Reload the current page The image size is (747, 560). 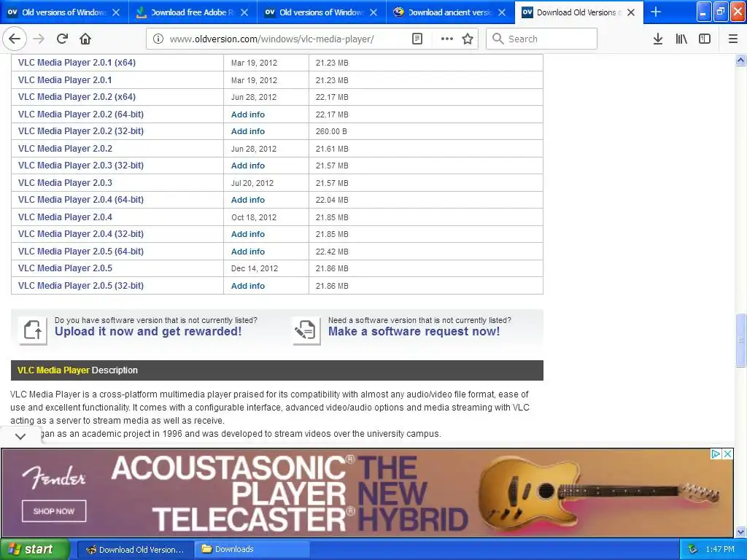coord(62,39)
